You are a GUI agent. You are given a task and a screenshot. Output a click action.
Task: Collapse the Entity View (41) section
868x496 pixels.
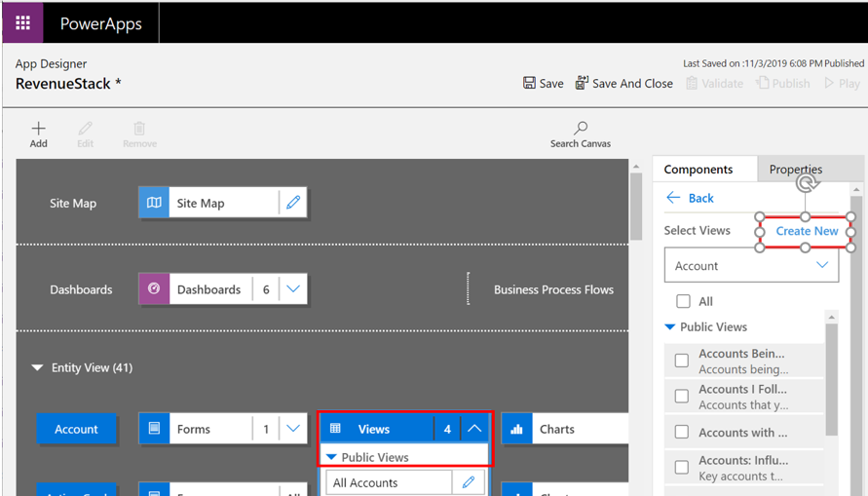38,367
